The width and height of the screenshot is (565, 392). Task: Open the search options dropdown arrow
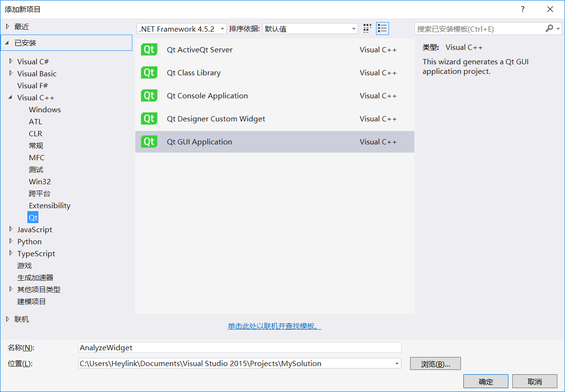click(x=558, y=28)
